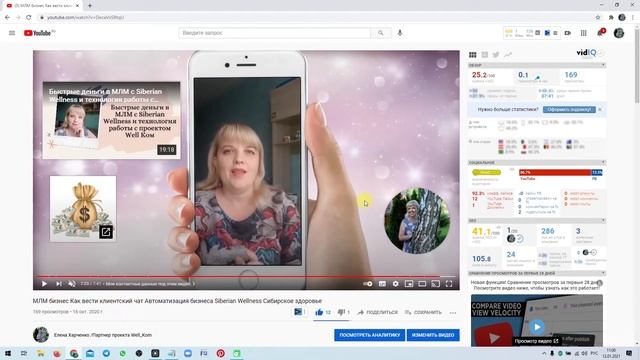This screenshot has width=640, height=360.
Task: Open the notifications bell
Action: click(x=600, y=33)
